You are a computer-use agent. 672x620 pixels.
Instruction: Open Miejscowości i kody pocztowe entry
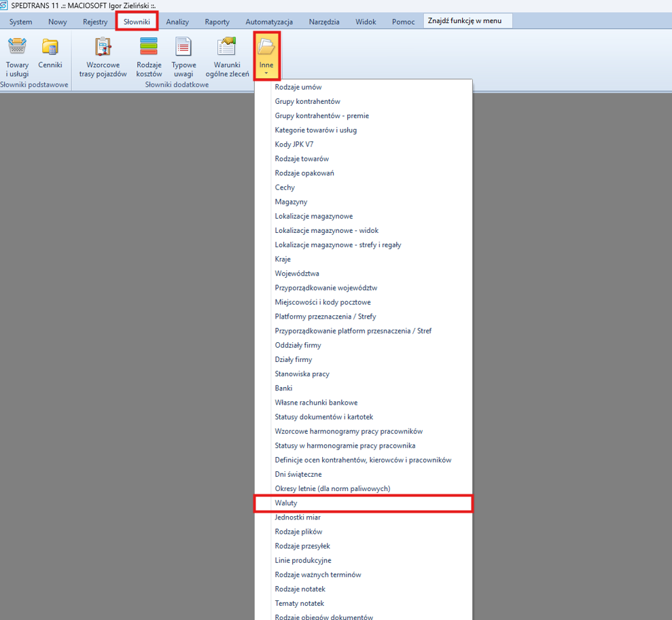[x=323, y=302]
